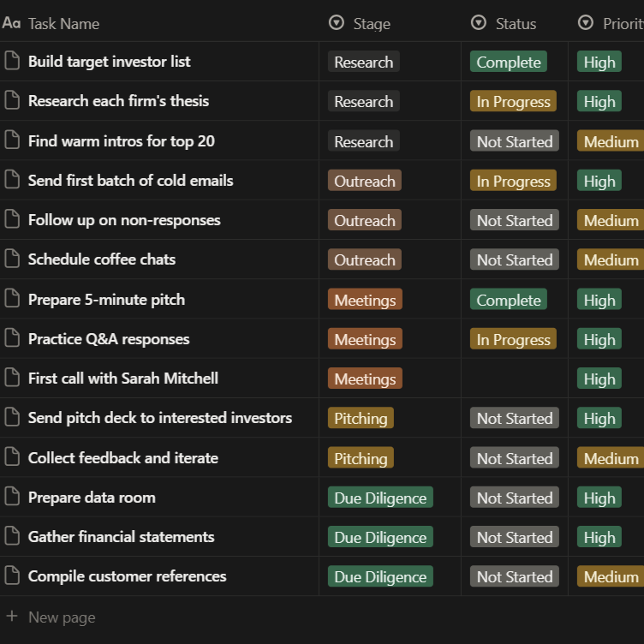Click page icon beside Prepare 5-minute pitch
The width and height of the screenshot is (644, 644).
(12, 299)
